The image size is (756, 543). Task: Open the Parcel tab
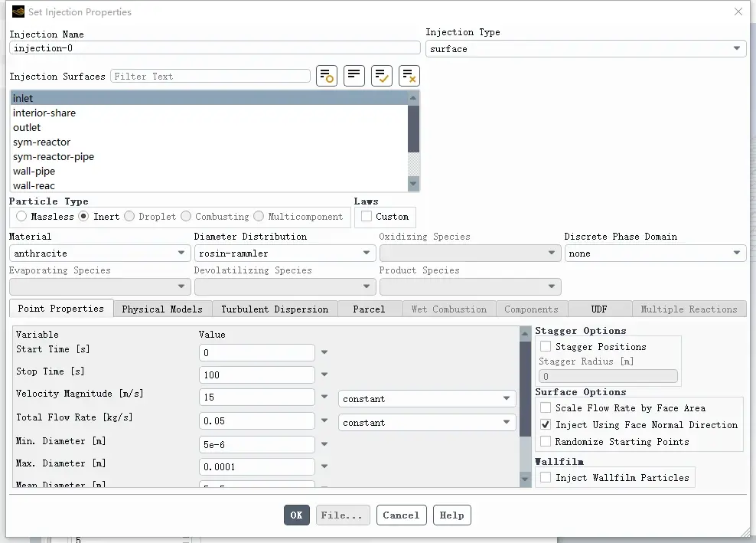pos(370,309)
